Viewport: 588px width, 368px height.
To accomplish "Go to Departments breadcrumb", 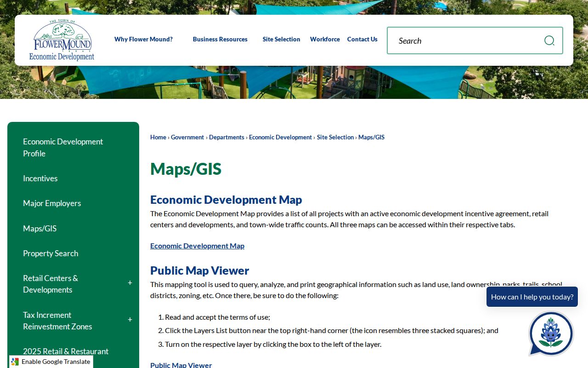I will click(226, 137).
